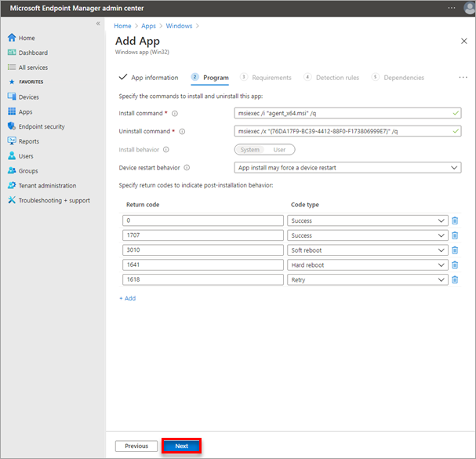Image resolution: width=476 pixels, height=459 pixels.
Task: Set install behavior to System
Action: [250, 149]
